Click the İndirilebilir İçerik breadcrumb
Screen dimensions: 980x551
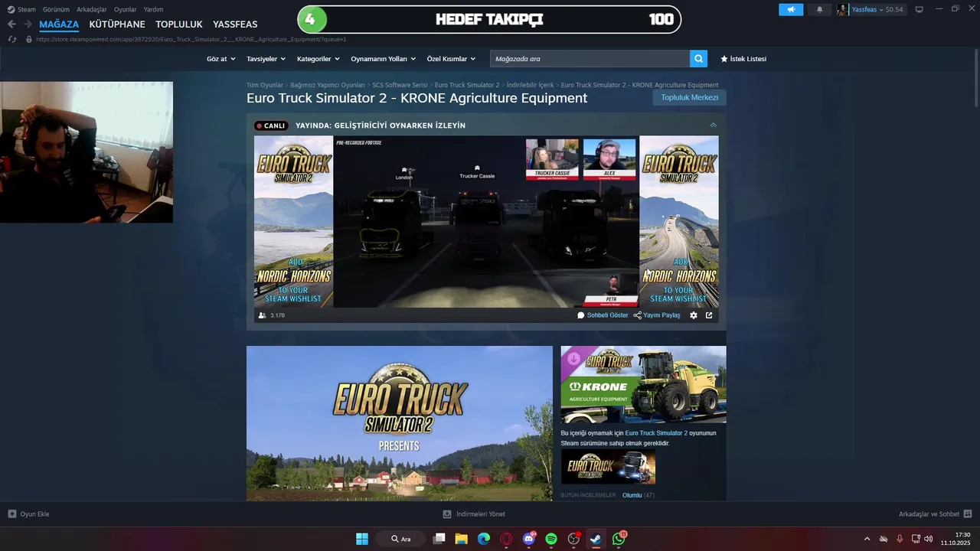pos(530,85)
